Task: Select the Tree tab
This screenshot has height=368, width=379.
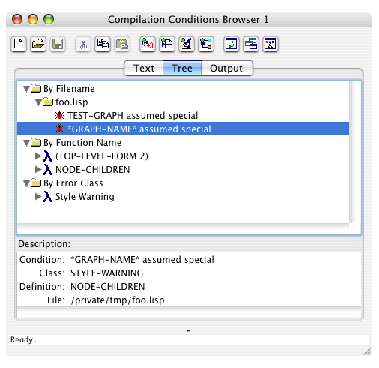Action: click(182, 68)
